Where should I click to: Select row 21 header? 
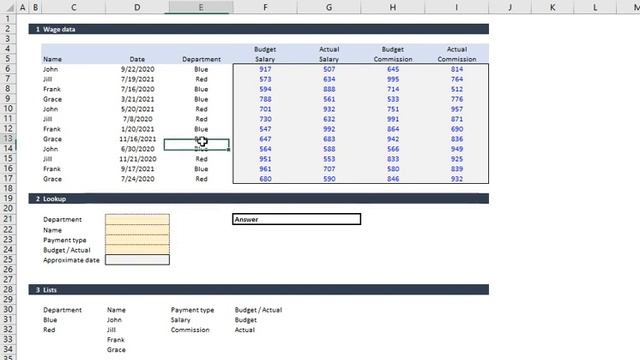point(8,219)
